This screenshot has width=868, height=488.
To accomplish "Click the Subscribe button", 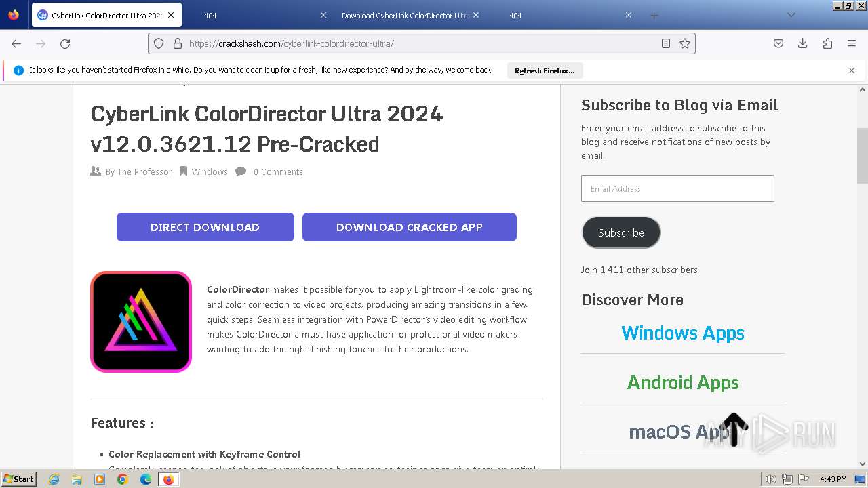I will pos(621,232).
